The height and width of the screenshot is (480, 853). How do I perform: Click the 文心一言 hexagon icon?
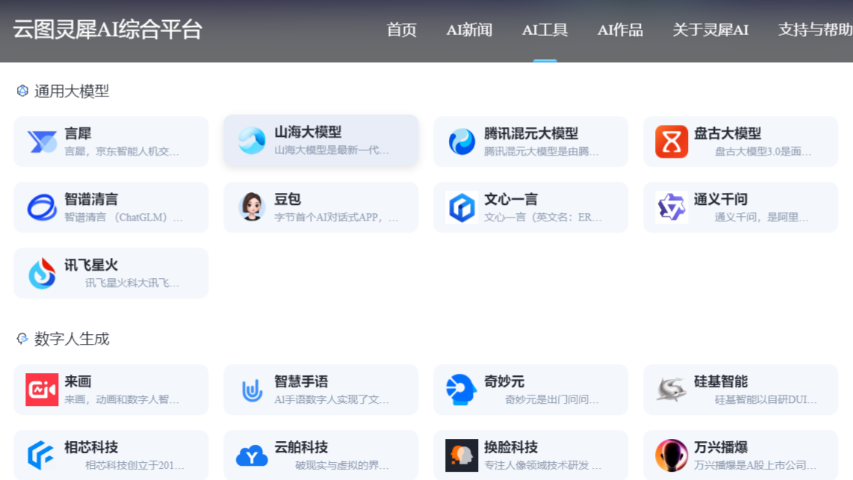462,207
